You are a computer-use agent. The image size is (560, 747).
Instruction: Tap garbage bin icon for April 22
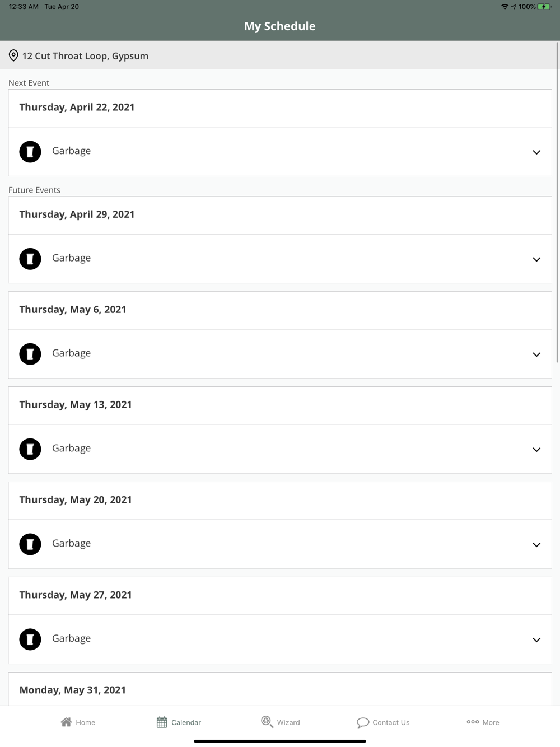pyautogui.click(x=30, y=152)
